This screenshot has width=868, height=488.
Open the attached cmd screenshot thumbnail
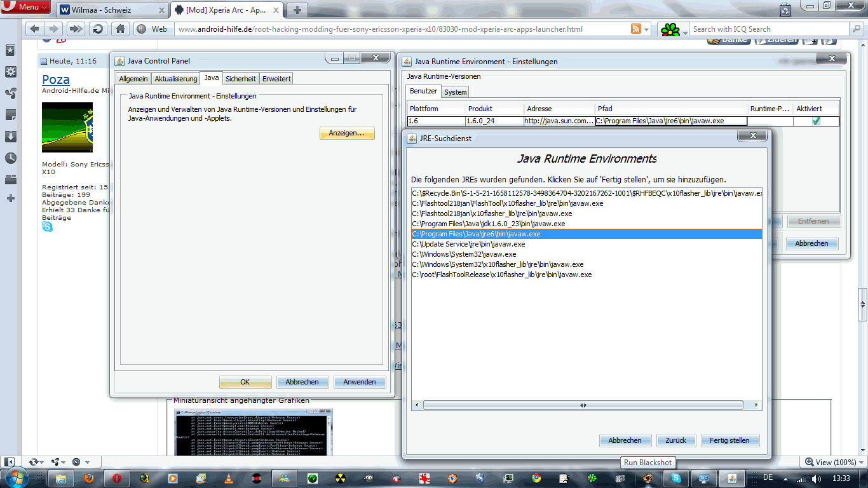253,432
